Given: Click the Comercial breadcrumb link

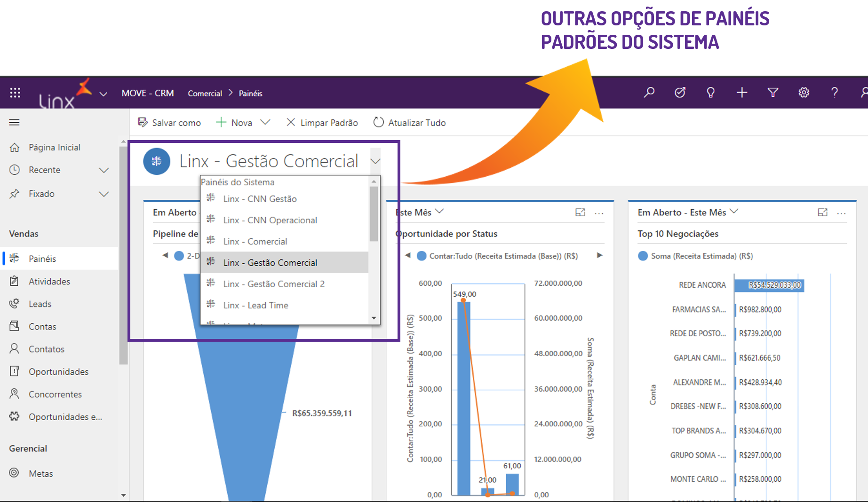Looking at the screenshot, I should tap(205, 93).
